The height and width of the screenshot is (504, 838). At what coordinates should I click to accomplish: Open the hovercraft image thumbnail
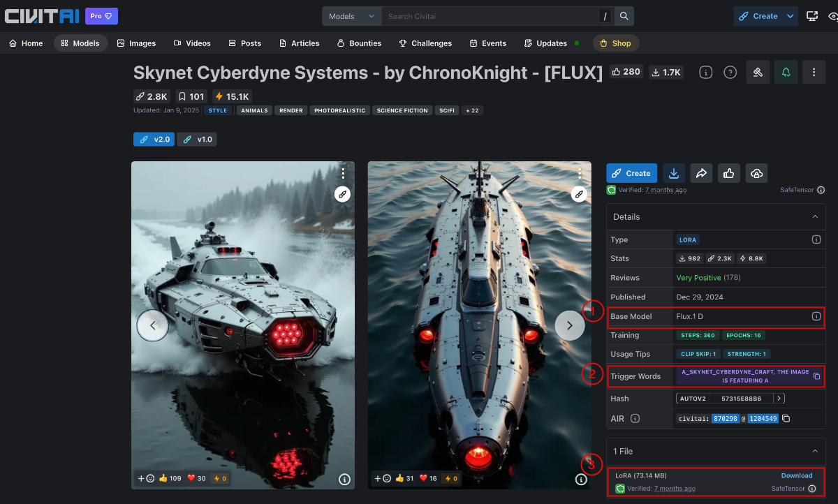243,325
